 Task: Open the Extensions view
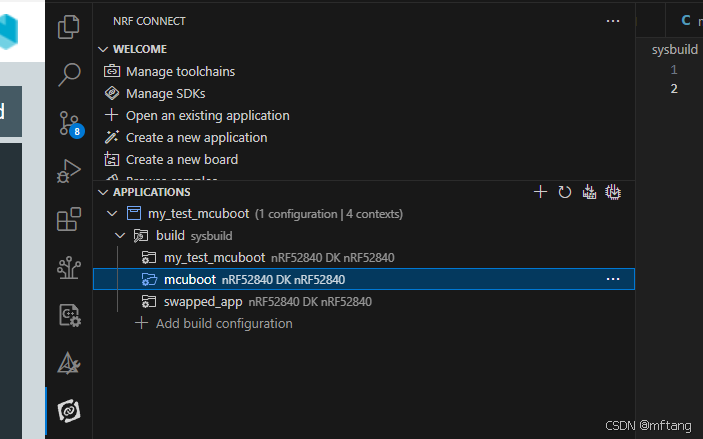click(x=69, y=219)
